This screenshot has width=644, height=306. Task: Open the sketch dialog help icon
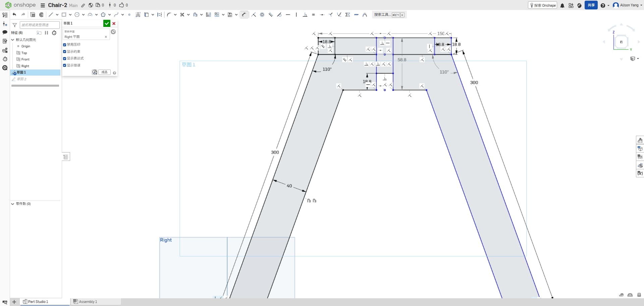tap(114, 73)
